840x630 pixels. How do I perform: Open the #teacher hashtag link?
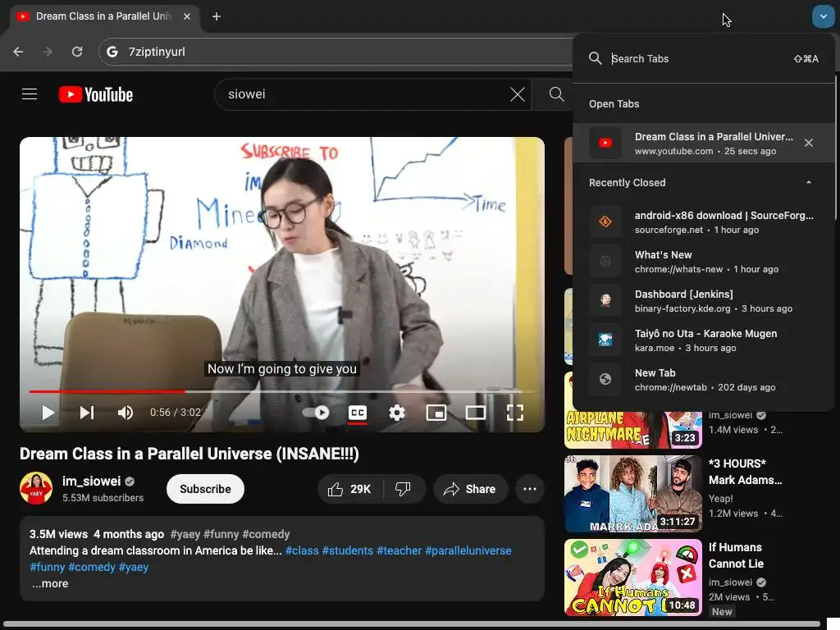click(399, 550)
